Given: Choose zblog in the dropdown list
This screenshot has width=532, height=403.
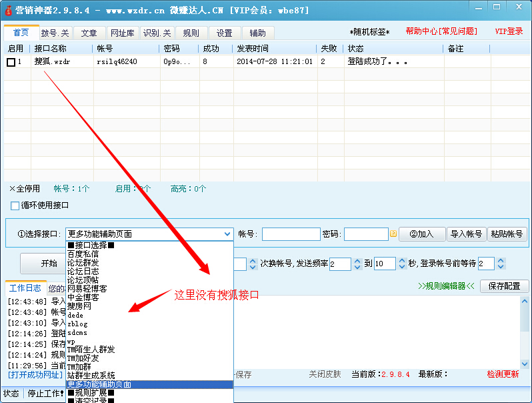Looking at the screenshot, I should (77, 324).
